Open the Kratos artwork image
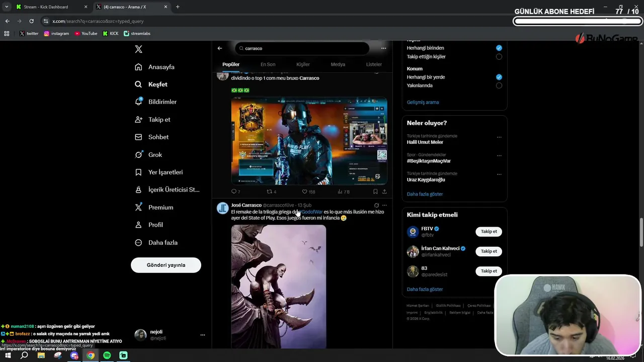644x362 pixels. 279,287
